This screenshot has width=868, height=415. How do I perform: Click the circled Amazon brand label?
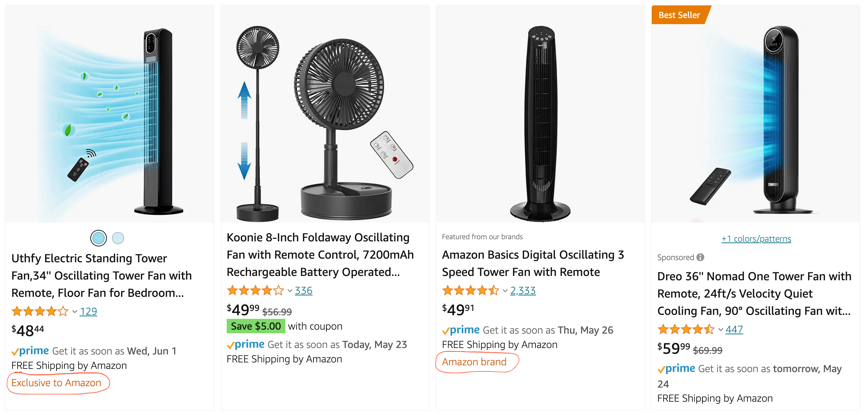474,362
